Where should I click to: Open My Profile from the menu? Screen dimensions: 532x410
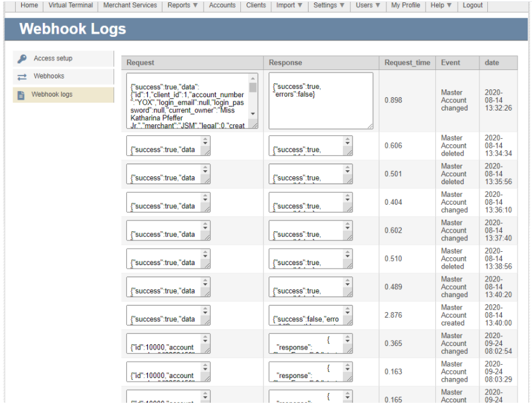tap(405, 5)
